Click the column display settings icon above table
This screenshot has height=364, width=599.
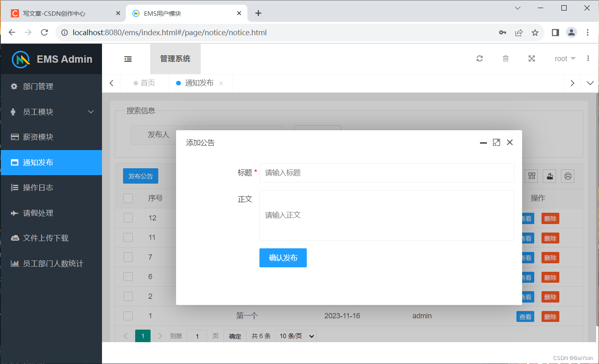tap(531, 176)
